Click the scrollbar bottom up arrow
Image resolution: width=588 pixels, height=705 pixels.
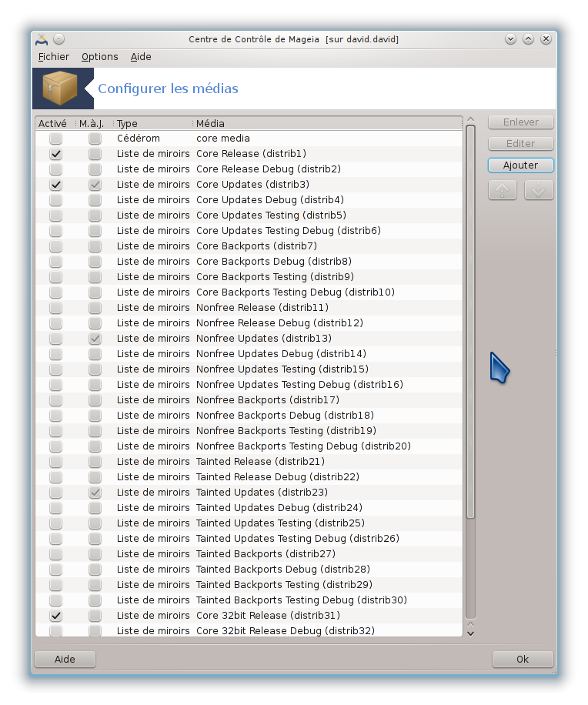[x=470, y=624]
